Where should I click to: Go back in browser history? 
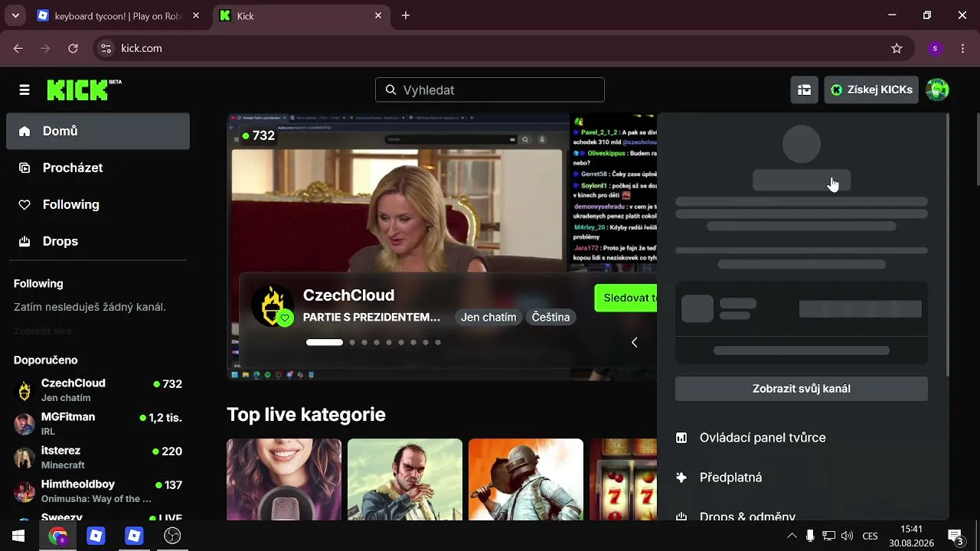(18, 48)
